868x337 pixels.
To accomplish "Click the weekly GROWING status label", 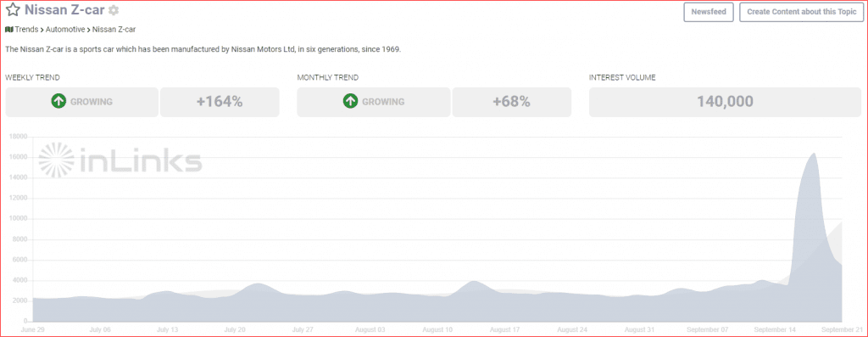I will (92, 102).
